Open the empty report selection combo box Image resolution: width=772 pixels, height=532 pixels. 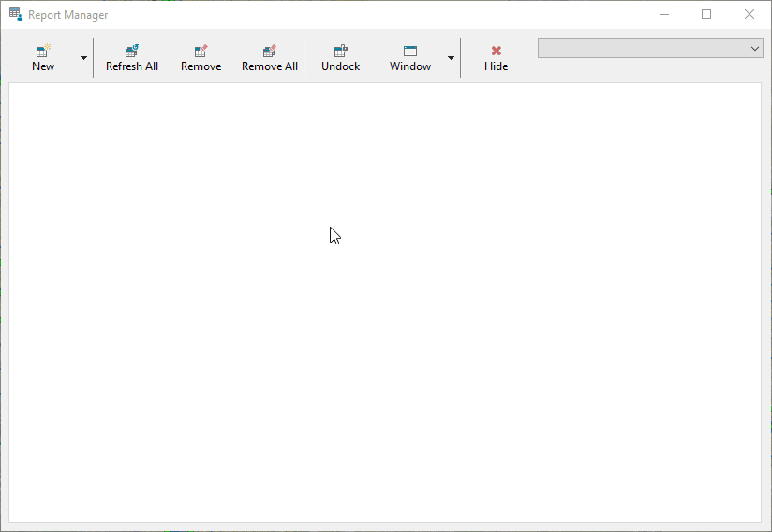(x=650, y=48)
